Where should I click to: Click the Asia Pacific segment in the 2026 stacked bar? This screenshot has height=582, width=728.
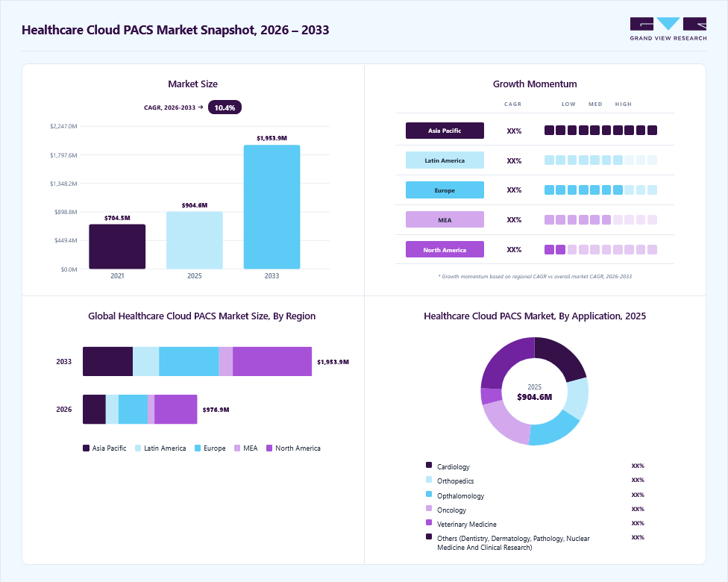[94, 409]
